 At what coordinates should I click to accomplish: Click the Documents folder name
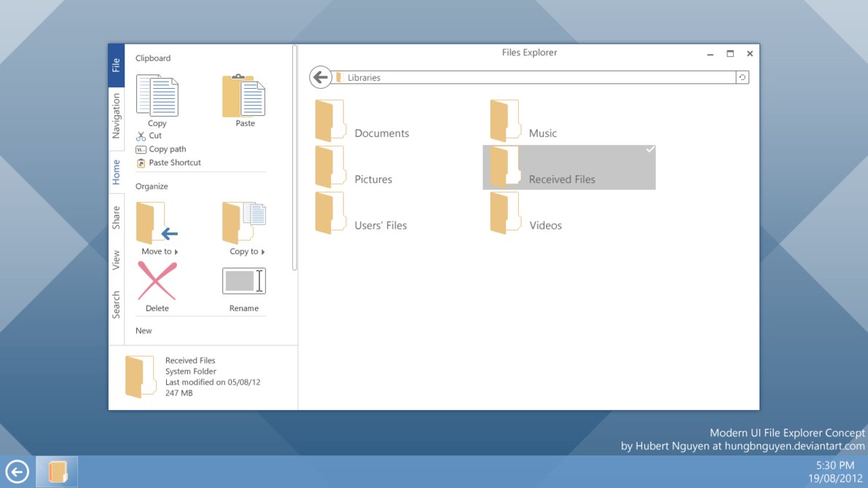pyautogui.click(x=381, y=133)
